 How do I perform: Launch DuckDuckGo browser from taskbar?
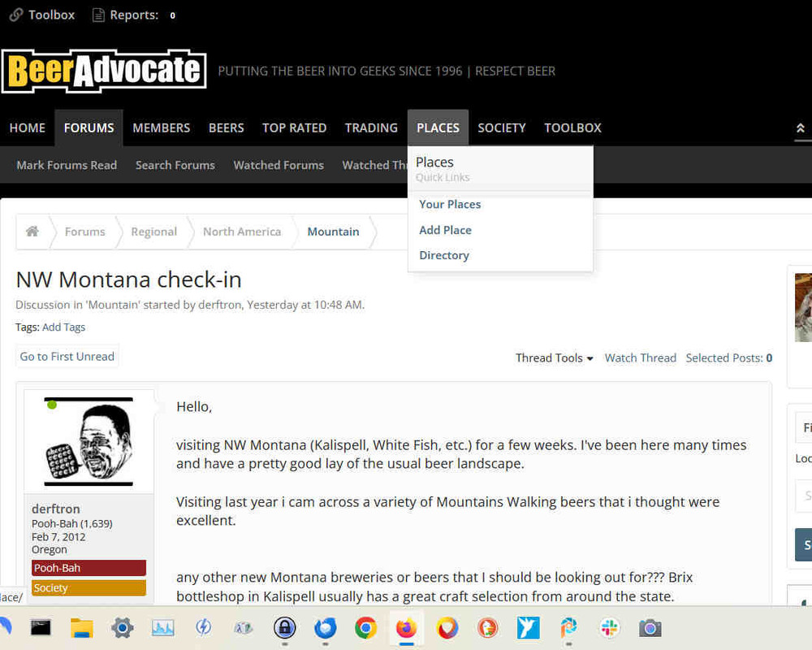[x=488, y=628]
